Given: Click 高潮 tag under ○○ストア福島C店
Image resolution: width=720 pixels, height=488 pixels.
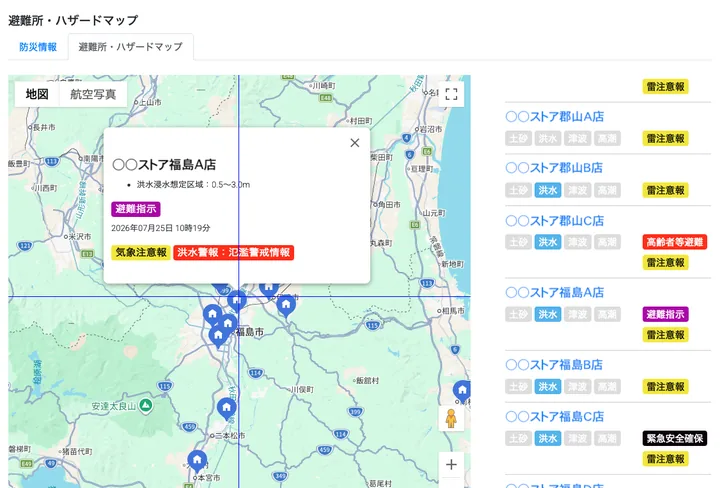Looking at the screenshot, I should click(607, 438).
